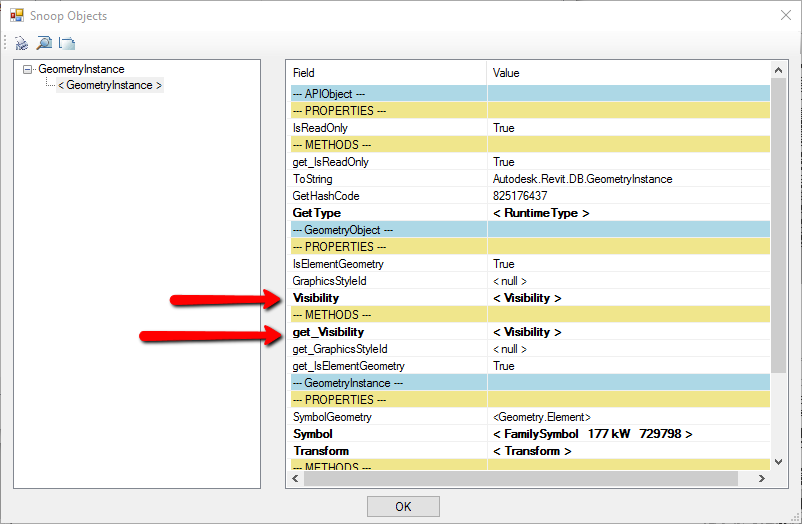Select the SymbolGeometry row
The image size is (802, 524).
[331, 417]
